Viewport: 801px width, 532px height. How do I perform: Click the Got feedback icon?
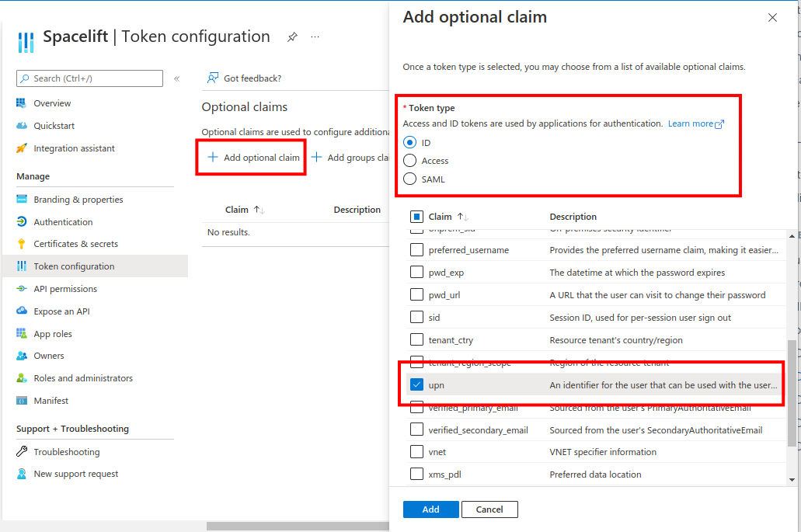pyautogui.click(x=212, y=78)
